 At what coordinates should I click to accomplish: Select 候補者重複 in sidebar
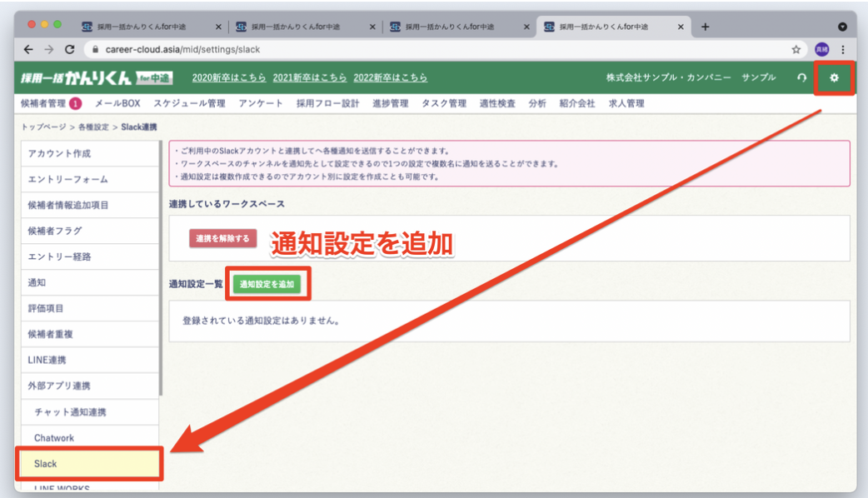point(90,334)
